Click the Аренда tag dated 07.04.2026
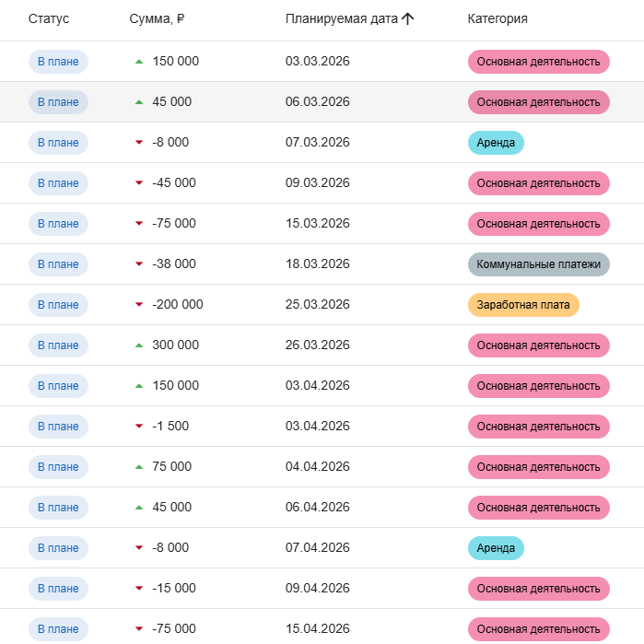This screenshot has height=644, width=644. 496,548
